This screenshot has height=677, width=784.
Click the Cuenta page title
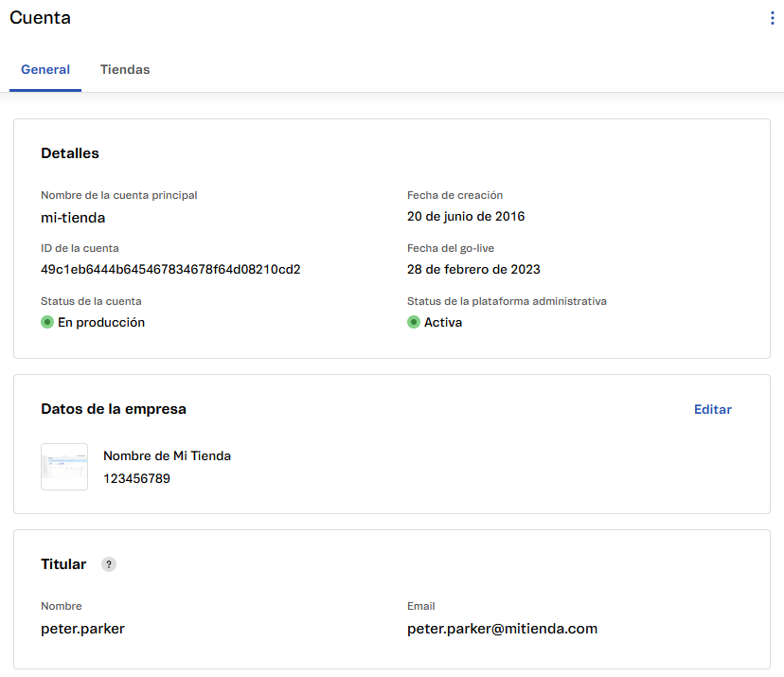[40, 17]
